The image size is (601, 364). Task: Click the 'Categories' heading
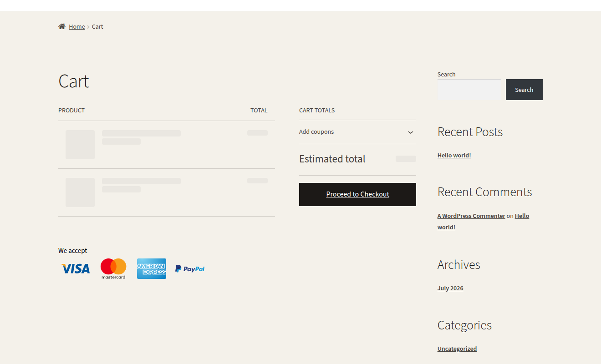[x=464, y=325]
